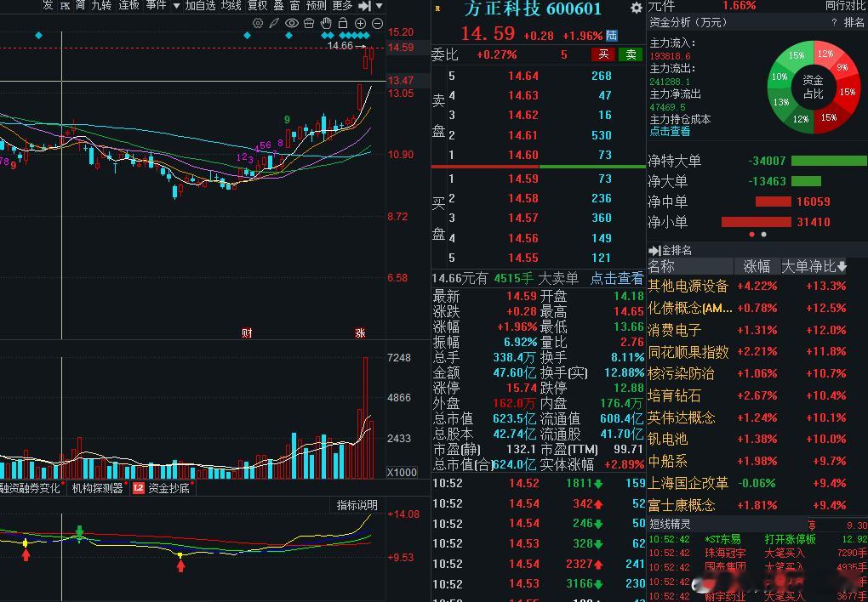Open 复权 adjustment option
868x602 pixels.
(x=257, y=6)
